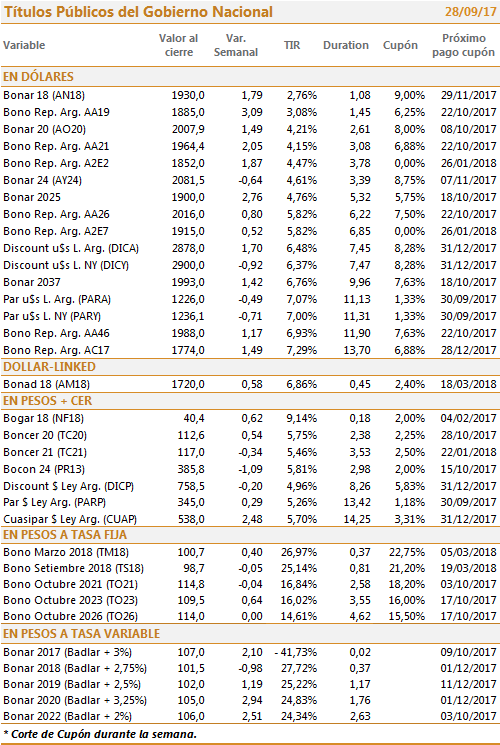Click the TIR column header

coord(292,45)
